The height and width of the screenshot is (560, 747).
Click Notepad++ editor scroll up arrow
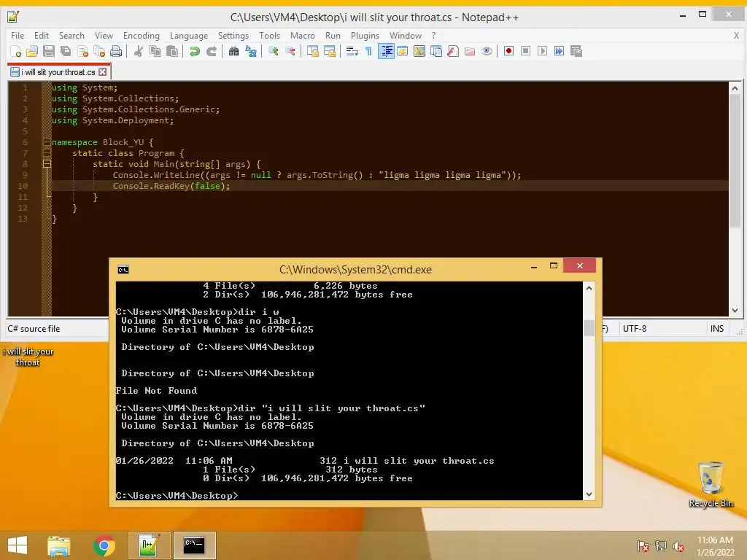[735, 88]
